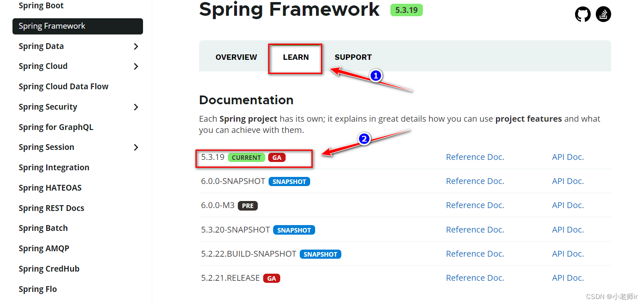Expand the Spring Session submenu chevron
Viewport: 644px width, 304px height.
tap(136, 147)
